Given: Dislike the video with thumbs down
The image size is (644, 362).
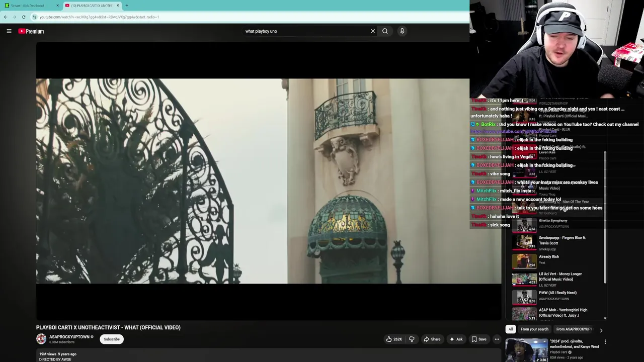Looking at the screenshot, I should click(x=412, y=339).
